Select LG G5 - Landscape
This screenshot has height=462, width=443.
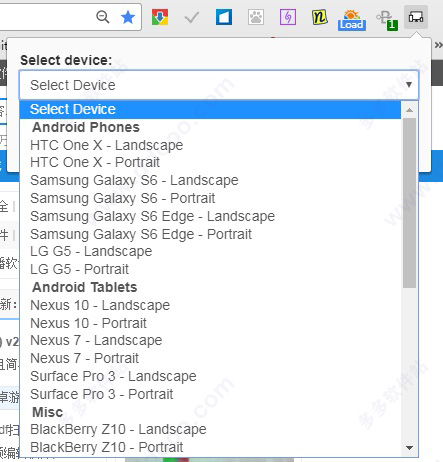210,251
